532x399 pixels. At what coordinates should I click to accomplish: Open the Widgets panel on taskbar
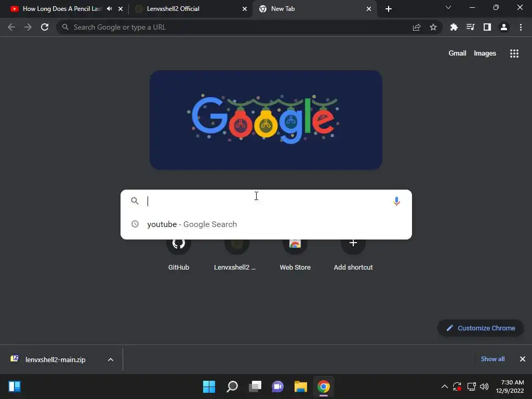[15, 387]
